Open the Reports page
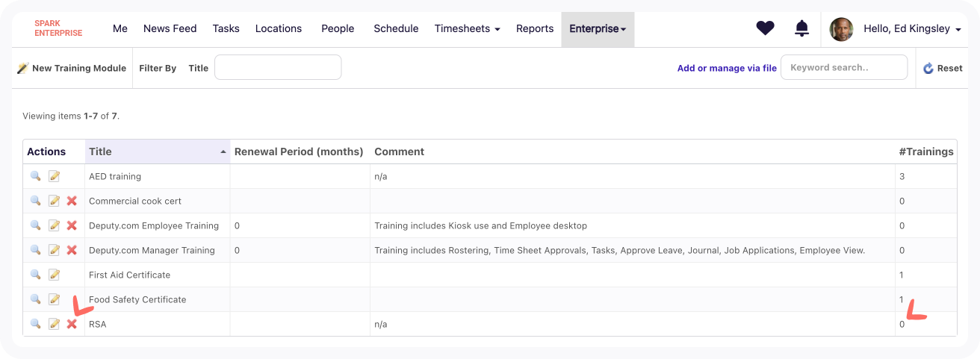 [x=535, y=28]
